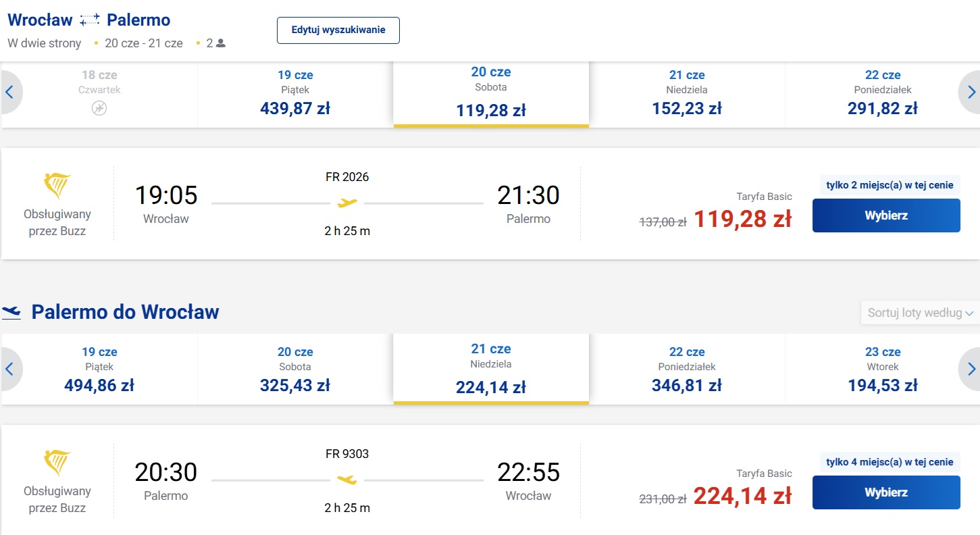980x535 pixels.
Task: Choose the 119,28 zł Wrocław flight with Wybierz
Action: click(886, 215)
